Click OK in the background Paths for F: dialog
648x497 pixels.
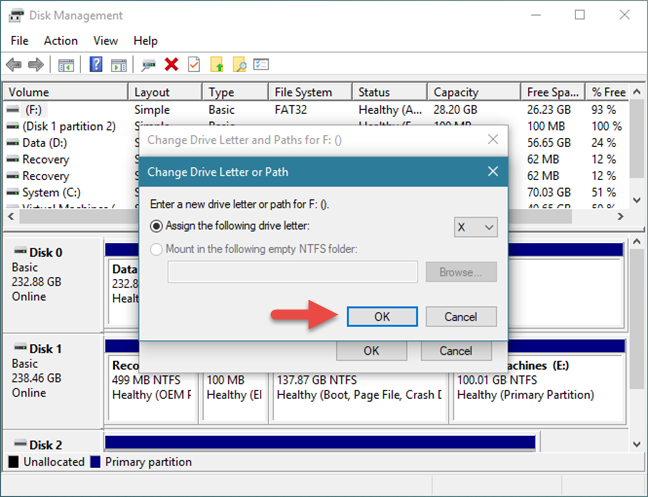(371, 351)
